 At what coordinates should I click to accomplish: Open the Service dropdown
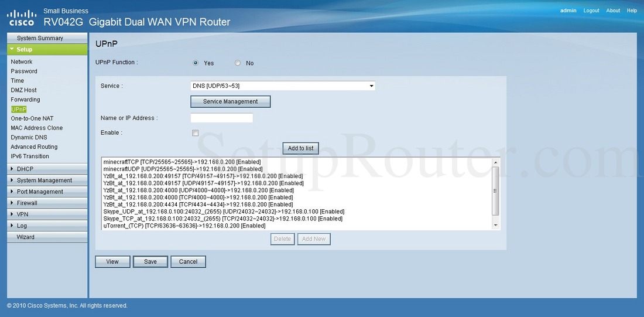tap(283, 86)
